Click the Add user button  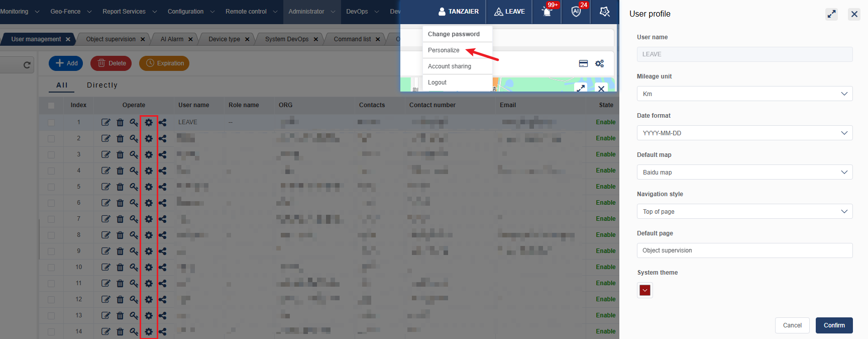click(x=66, y=63)
